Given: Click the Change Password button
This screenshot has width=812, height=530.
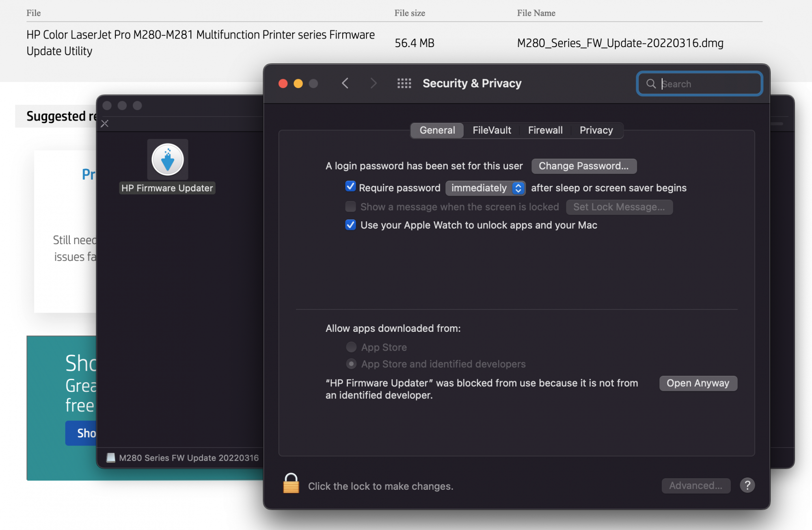Looking at the screenshot, I should 583,166.
